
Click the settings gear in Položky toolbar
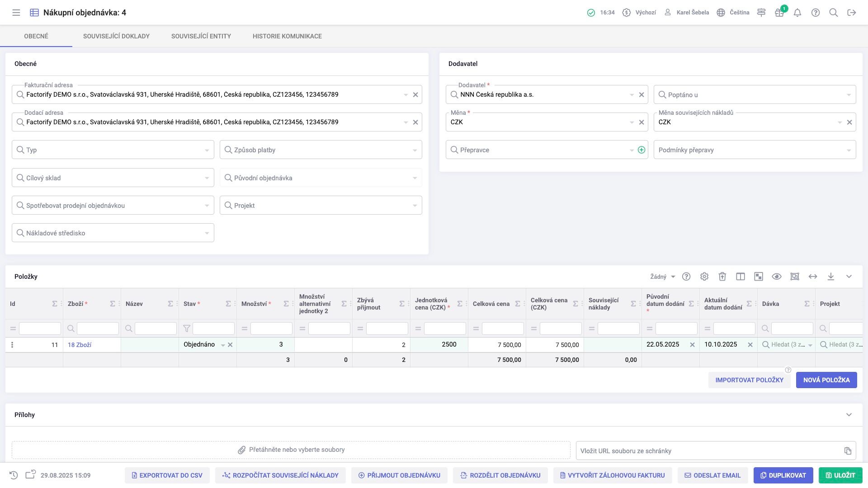point(704,277)
